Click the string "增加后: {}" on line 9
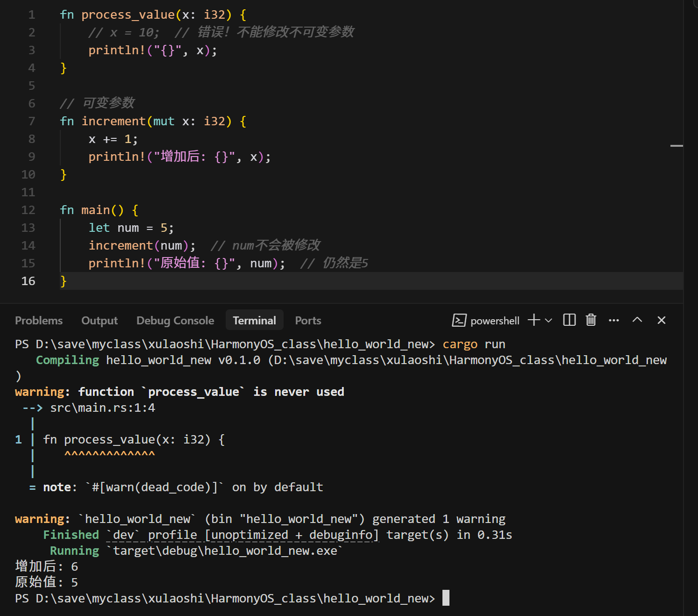698x616 pixels. [194, 157]
